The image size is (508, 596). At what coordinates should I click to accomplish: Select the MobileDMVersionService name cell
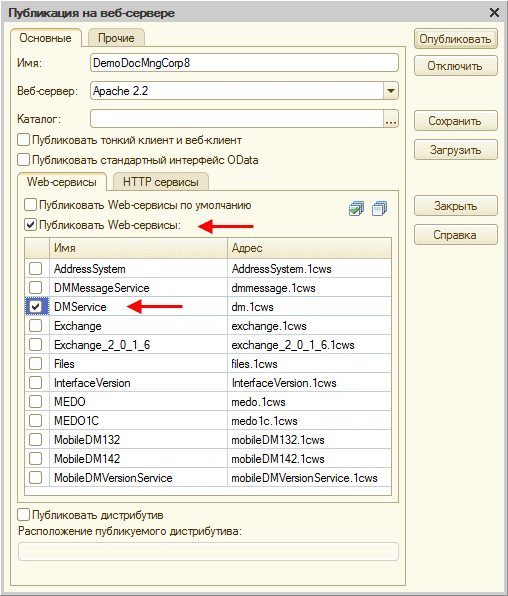click(138, 478)
